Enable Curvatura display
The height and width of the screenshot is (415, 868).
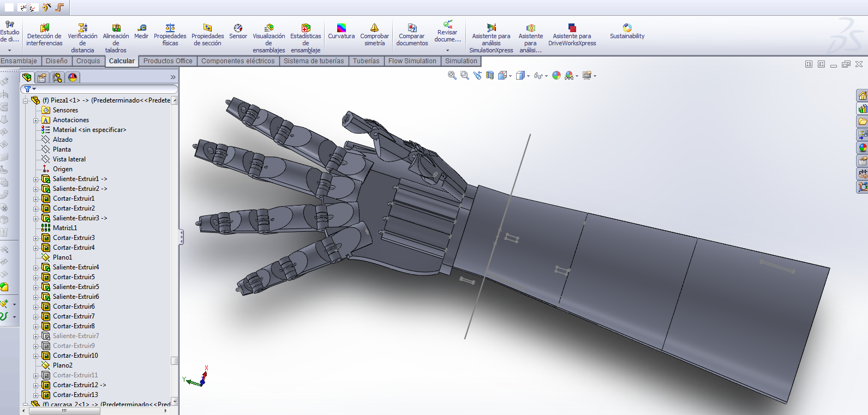tap(342, 32)
